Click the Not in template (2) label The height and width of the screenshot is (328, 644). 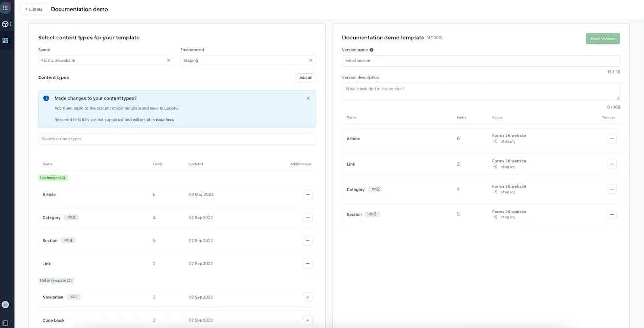(x=56, y=281)
